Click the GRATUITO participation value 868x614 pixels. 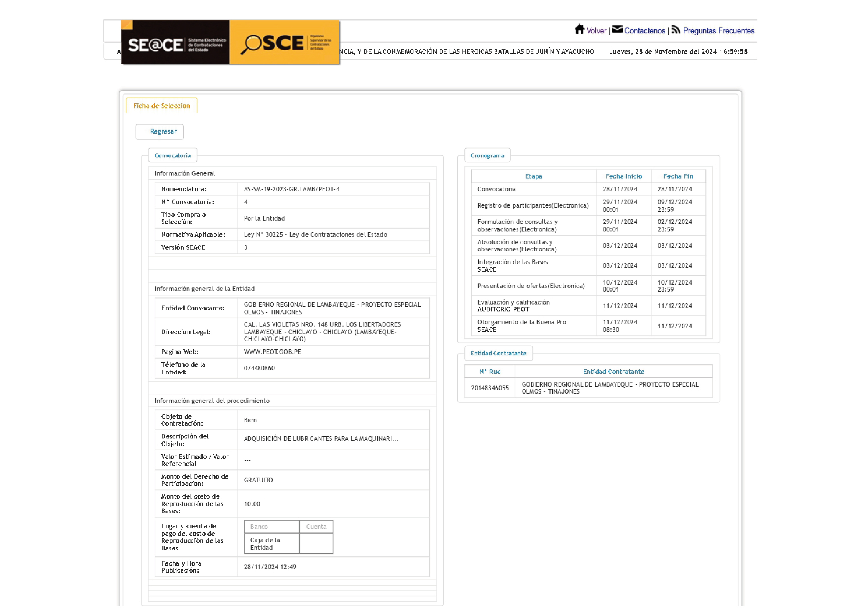tap(258, 480)
